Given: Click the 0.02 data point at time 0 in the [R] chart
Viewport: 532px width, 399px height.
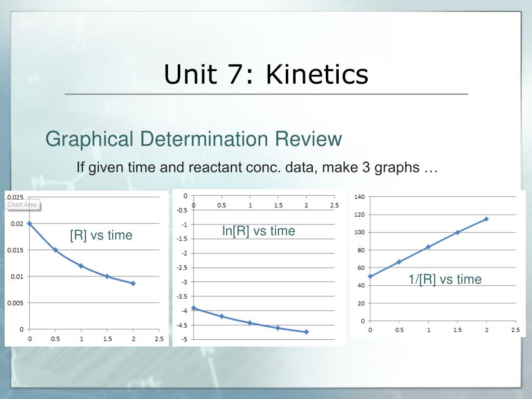Looking at the screenshot, I should 30,223.
